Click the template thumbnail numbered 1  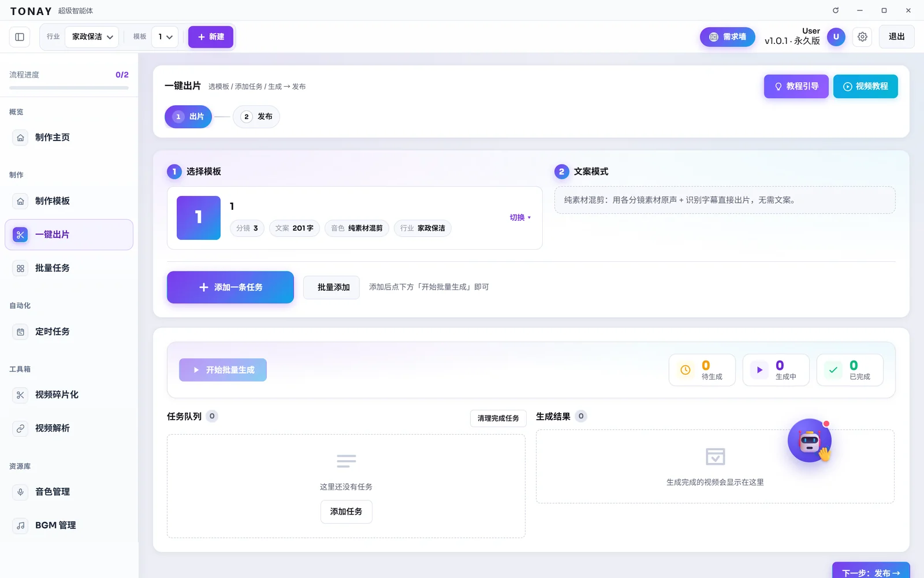pyautogui.click(x=199, y=218)
